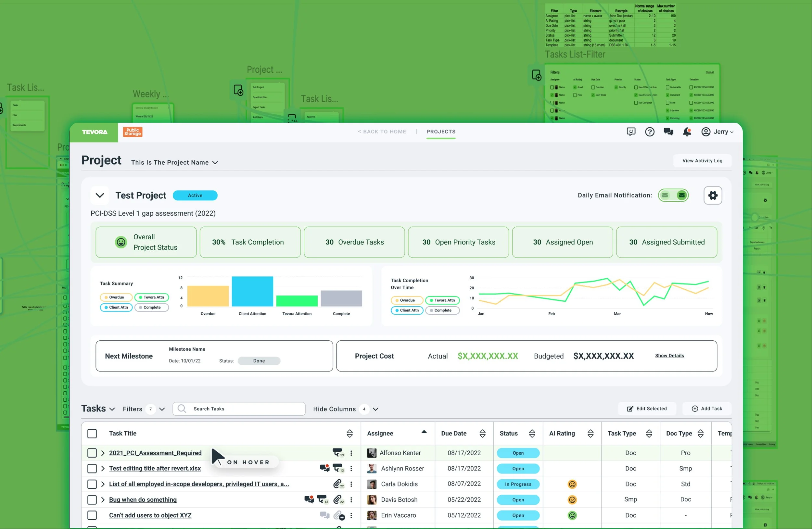Open kebab menu for 2021_PCI_Assessment_Required row
This screenshot has width=812, height=529.
click(x=351, y=453)
